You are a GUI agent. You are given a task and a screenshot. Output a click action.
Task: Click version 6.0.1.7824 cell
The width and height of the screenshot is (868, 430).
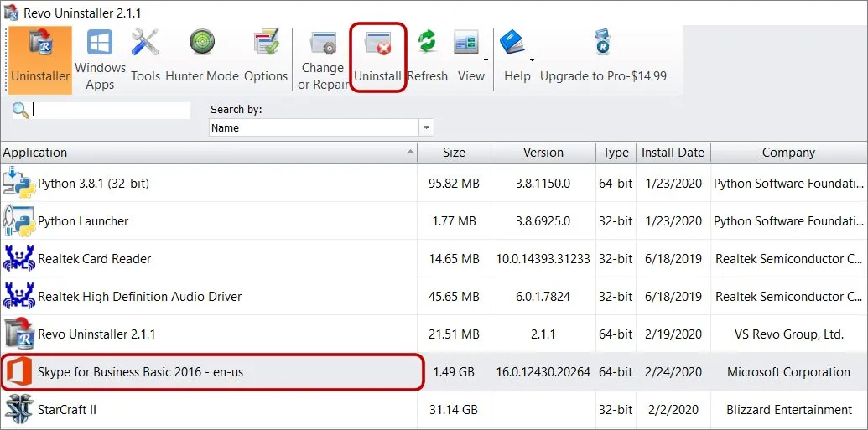pos(543,297)
